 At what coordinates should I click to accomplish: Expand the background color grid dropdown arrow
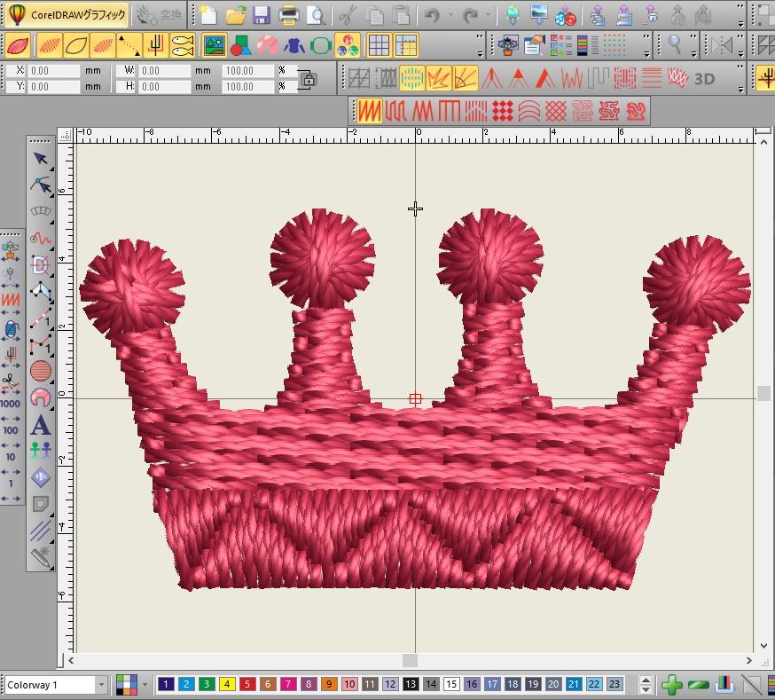pos(145,685)
